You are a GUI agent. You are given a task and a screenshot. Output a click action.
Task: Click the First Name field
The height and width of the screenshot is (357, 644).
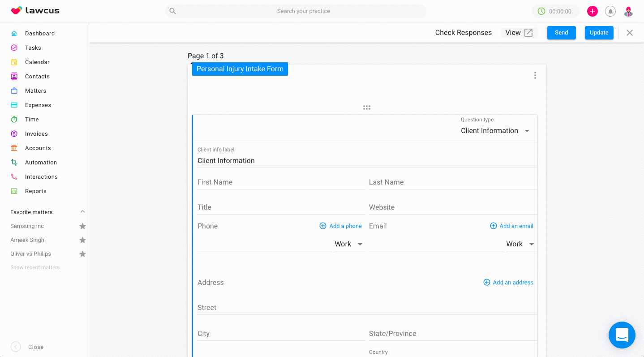coord(281,182)
